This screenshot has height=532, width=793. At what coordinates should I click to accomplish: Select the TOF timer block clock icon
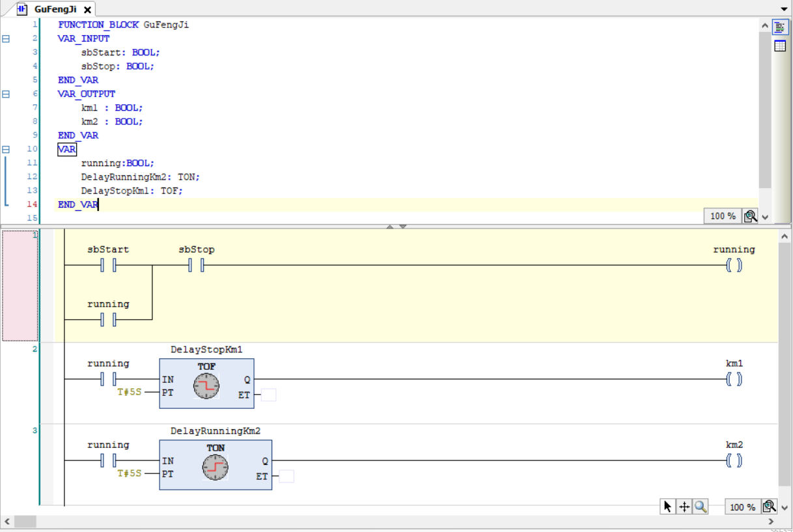click(206, 387)
